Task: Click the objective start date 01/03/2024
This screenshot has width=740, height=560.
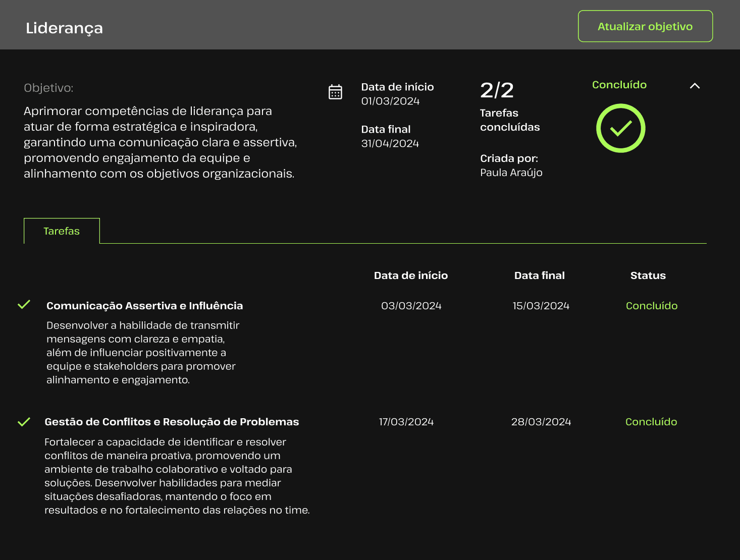Action: pyautogui.click(x=390, y=101)
